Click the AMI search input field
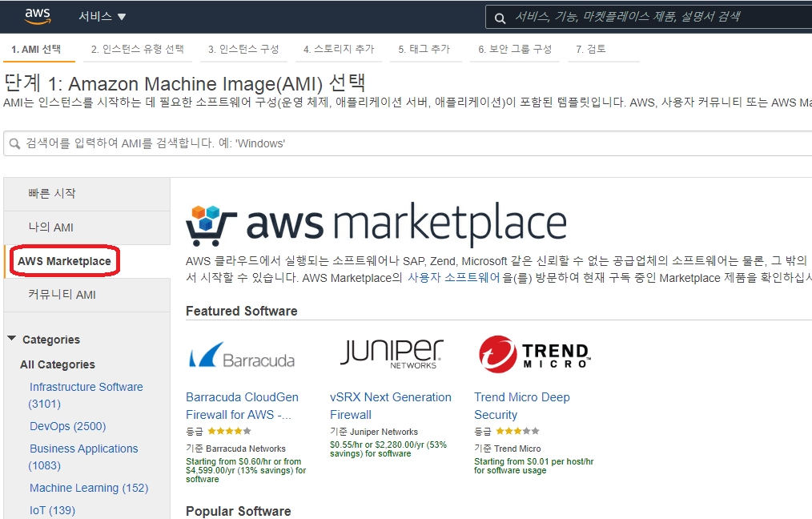The image size is (812, 519). coord(400,144)
